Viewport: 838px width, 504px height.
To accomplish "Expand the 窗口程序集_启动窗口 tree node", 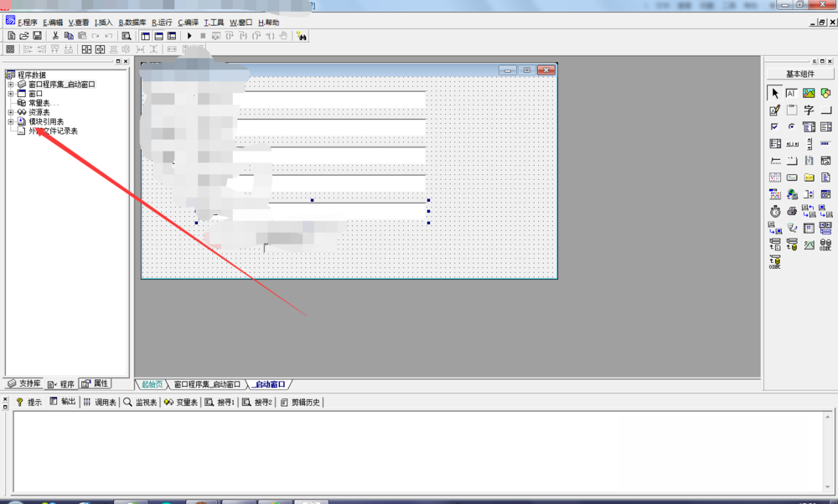I will point(10,85).
